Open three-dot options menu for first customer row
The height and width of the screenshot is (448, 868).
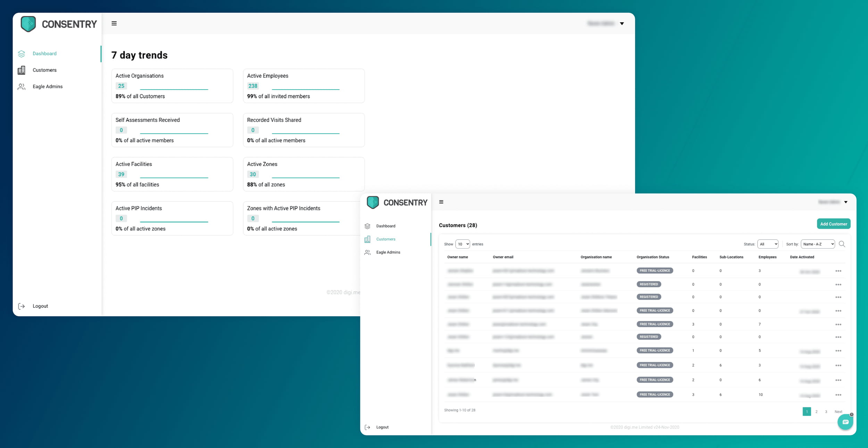click(838, 271)
